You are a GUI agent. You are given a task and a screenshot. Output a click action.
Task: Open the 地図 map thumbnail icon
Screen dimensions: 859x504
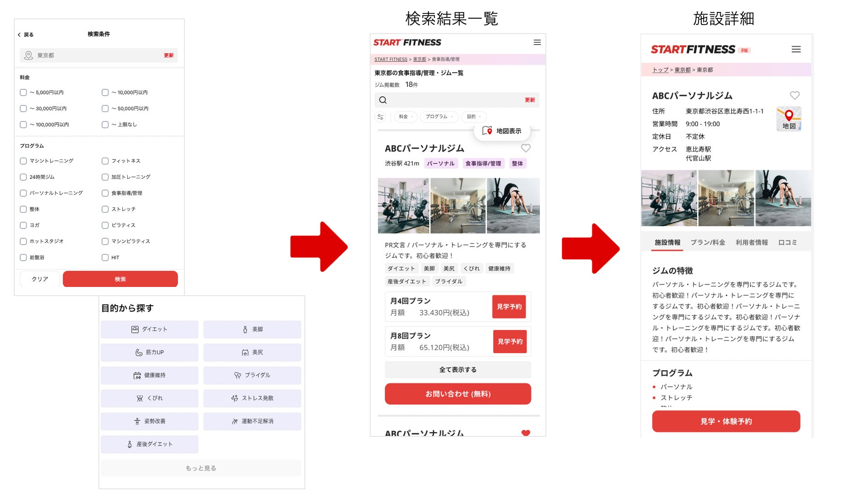789,119
